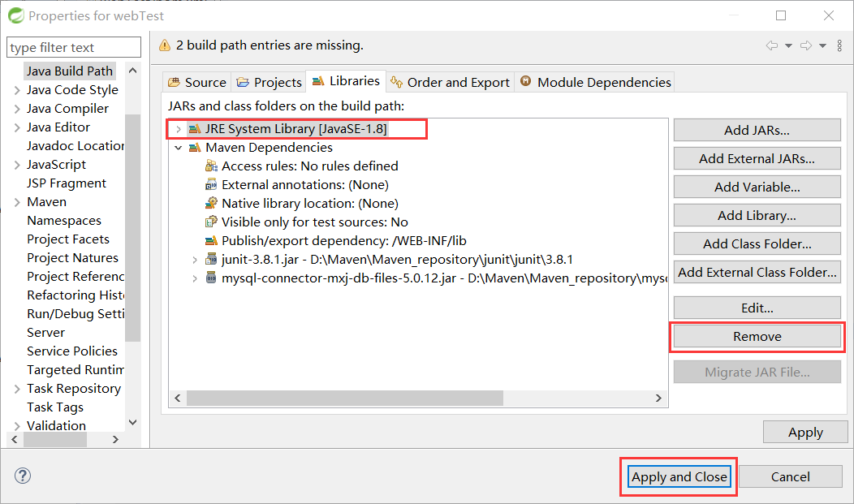Click the forward navigation arrow icon
The width and height of the screenshot is (854, 504).
[806, 45]
